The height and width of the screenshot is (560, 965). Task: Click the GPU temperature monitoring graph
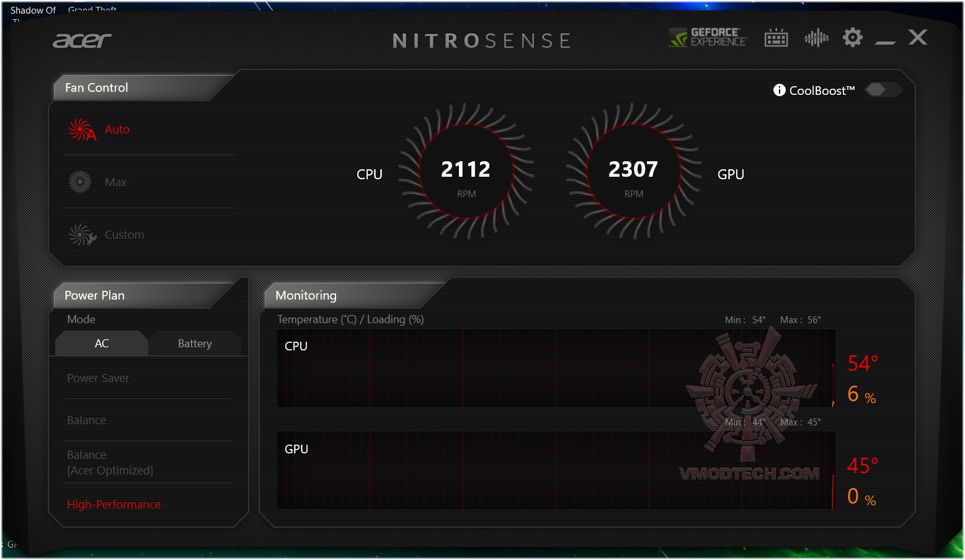click(556, 471)
